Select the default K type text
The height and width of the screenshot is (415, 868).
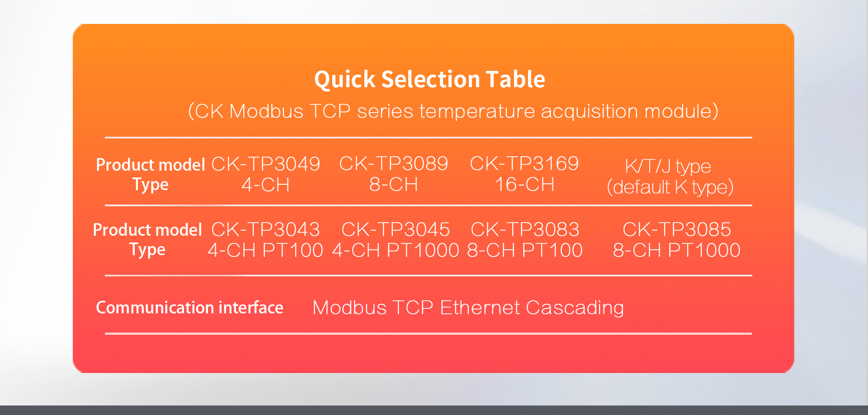(x=670, y=187)
